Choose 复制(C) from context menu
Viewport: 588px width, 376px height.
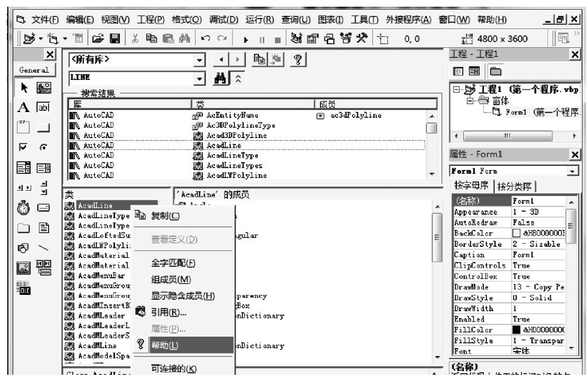click(183, 216)
